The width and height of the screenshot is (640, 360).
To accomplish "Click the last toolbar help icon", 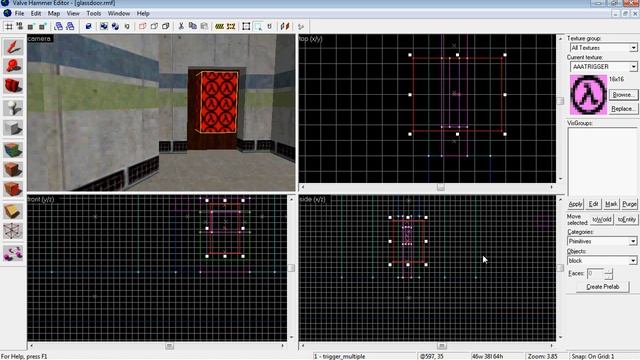I will (301, 26).
